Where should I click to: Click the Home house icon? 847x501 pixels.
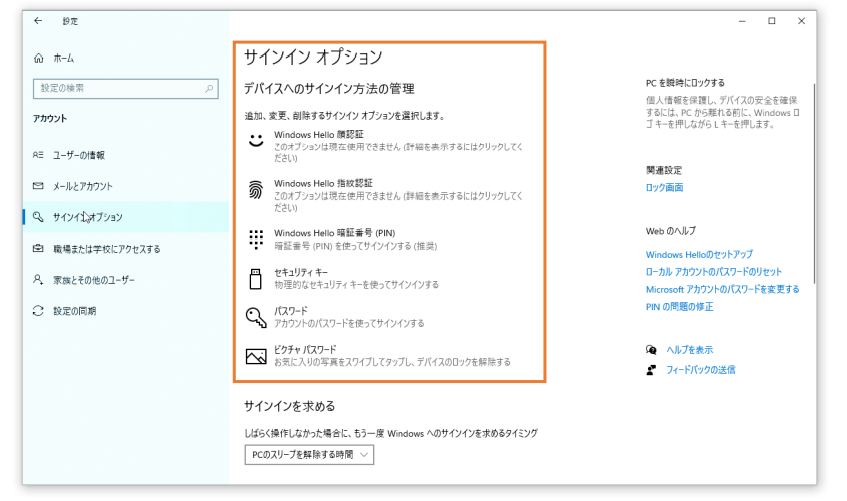coord(38,58)
